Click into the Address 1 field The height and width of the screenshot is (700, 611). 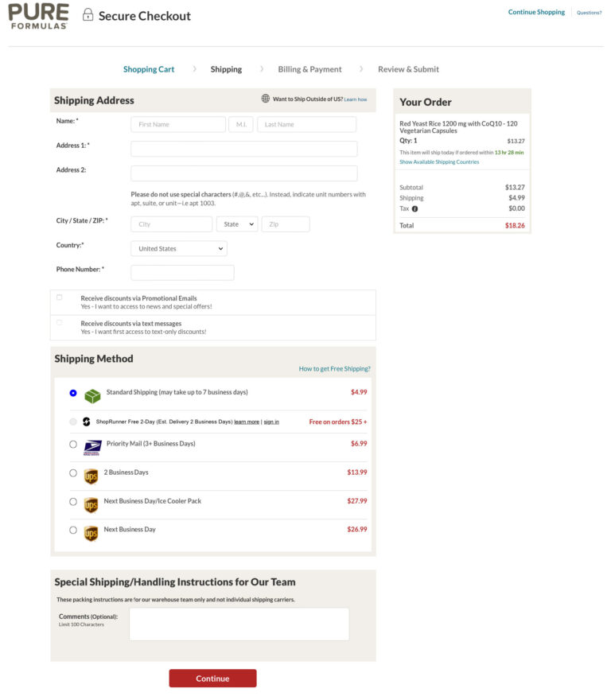[x=243, y=149]
